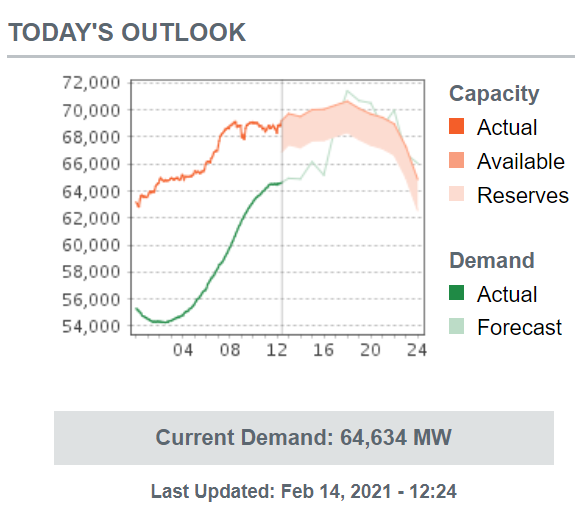Select the dark green Demand Actual swatch
Image resolution: width=575 pixels, height=528 pixels.
tap(456, 293)
